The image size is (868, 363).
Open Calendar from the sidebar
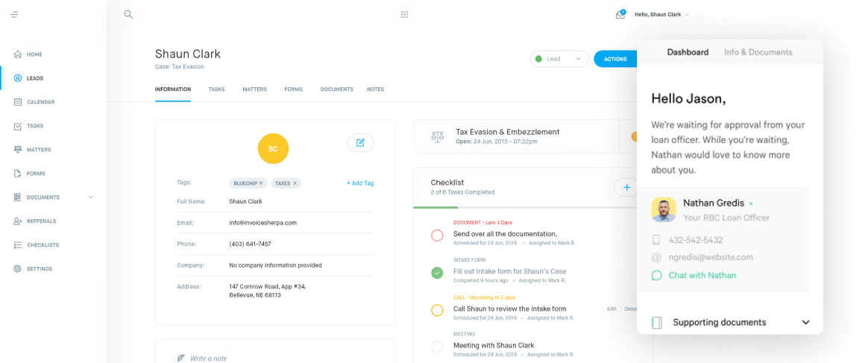[40, 102]
